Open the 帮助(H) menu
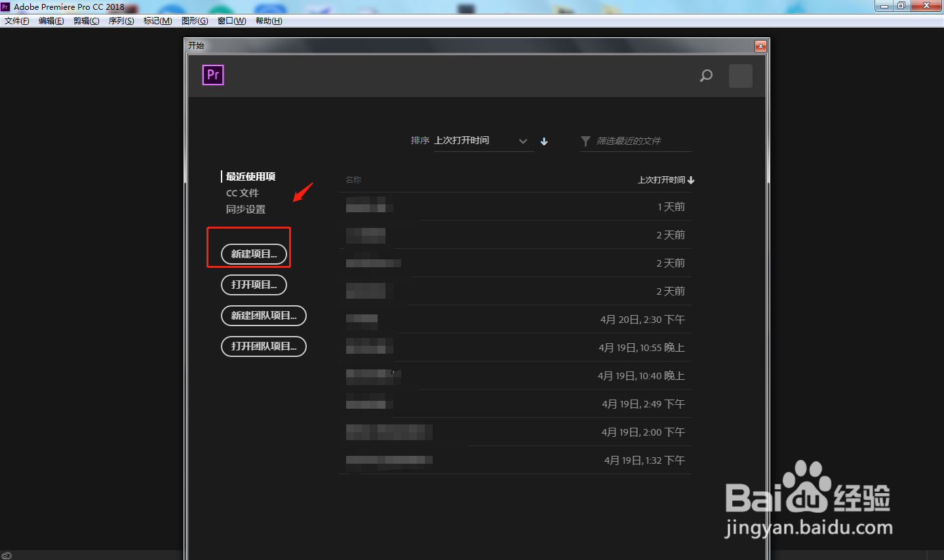 (x=269, y=21)
